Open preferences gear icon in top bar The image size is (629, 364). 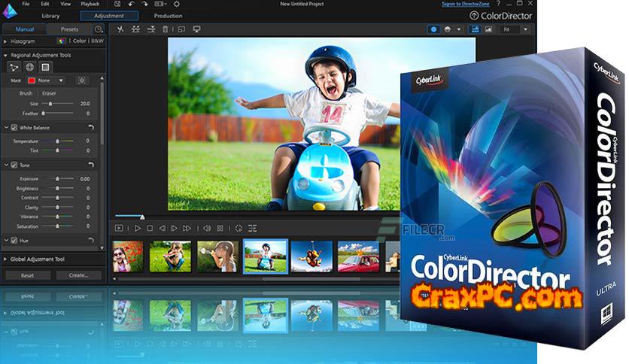[176, 5]
